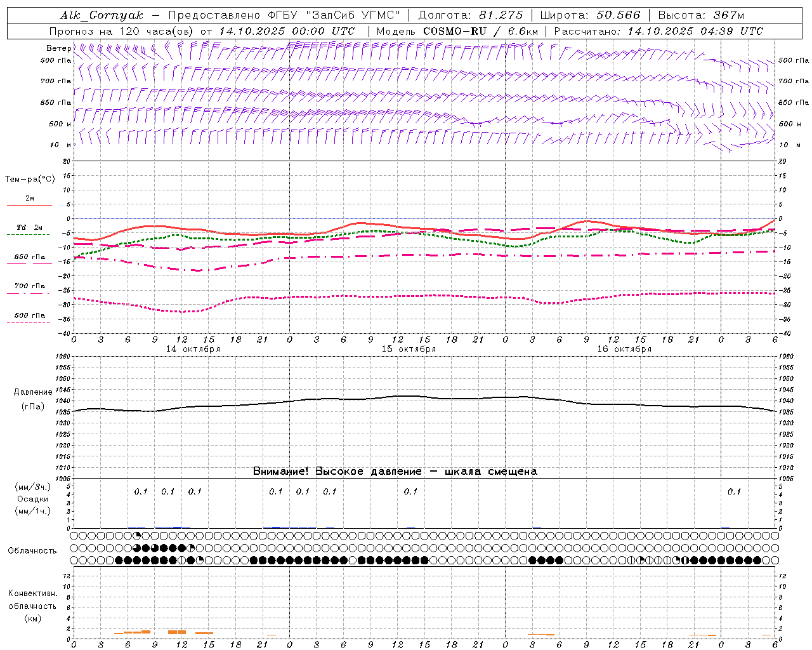Click the Осадки precipitation label
This screenshot has width=812, height=650.
(33, 499)
